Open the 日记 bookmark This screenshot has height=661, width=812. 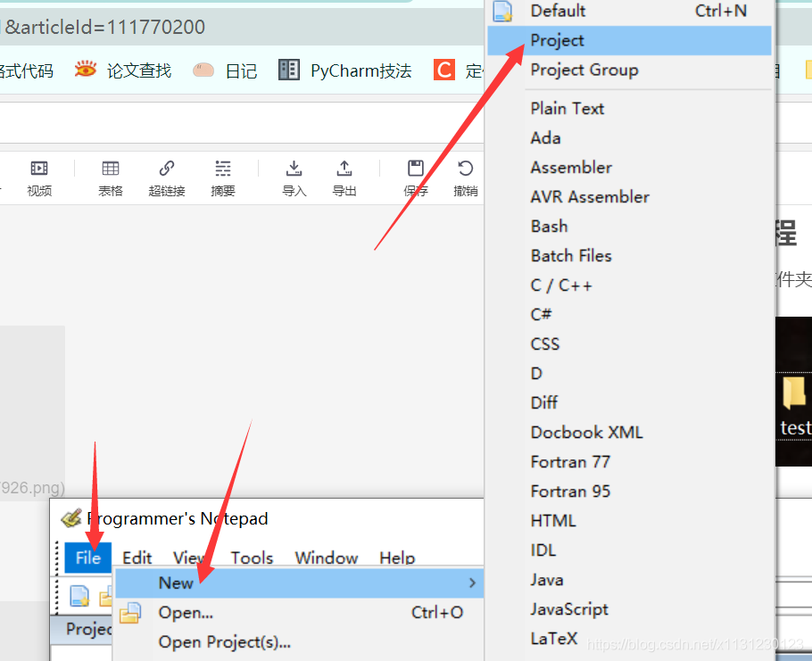click(225, 70)
